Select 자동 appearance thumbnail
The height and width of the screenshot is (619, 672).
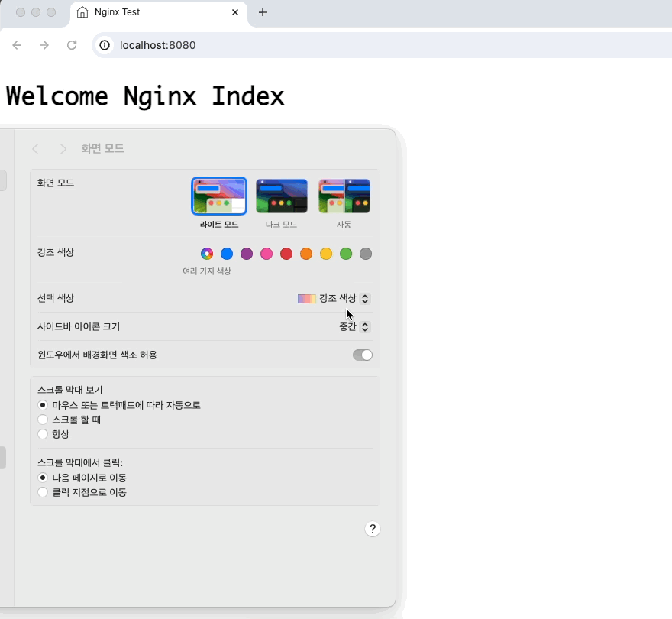[x=344, y=196]
